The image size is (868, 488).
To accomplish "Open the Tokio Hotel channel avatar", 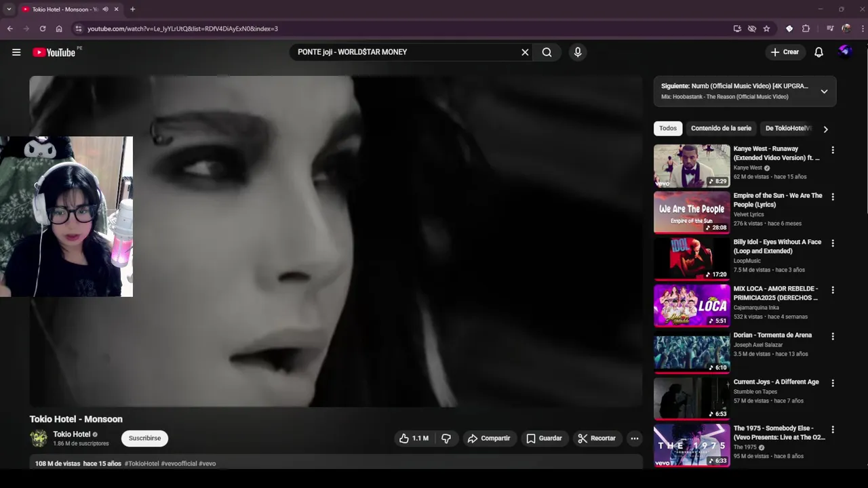I will pos(39,439).
